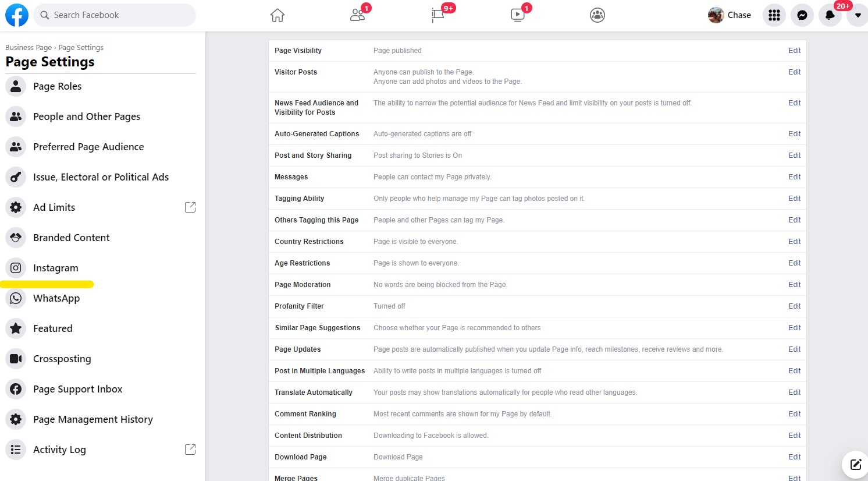This screenshot has width=868, height=481.
Task: Open the Home feed icon
Action: pos(278,15)
